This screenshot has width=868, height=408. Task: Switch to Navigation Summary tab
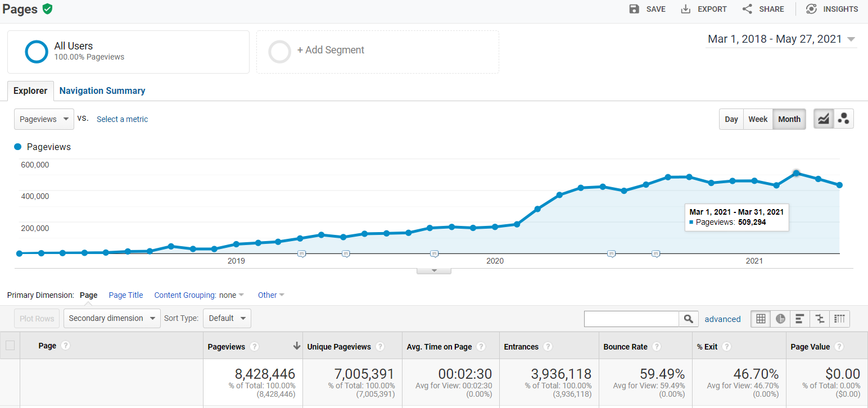point(102,90)
